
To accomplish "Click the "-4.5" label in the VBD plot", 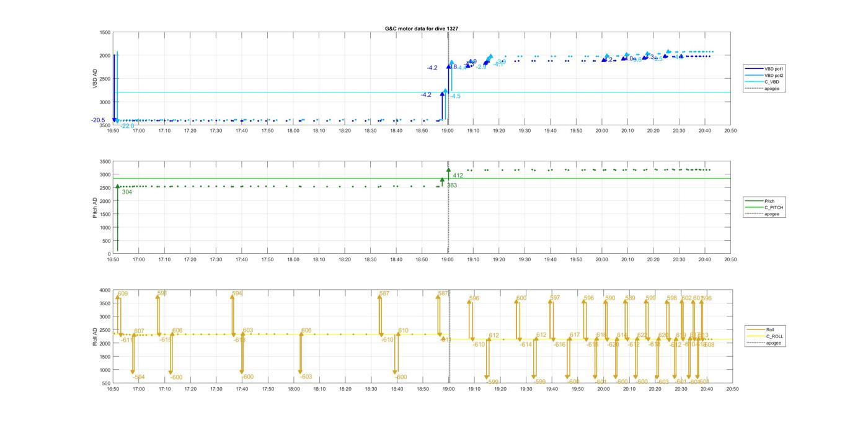I will click(x=455, y=96).
